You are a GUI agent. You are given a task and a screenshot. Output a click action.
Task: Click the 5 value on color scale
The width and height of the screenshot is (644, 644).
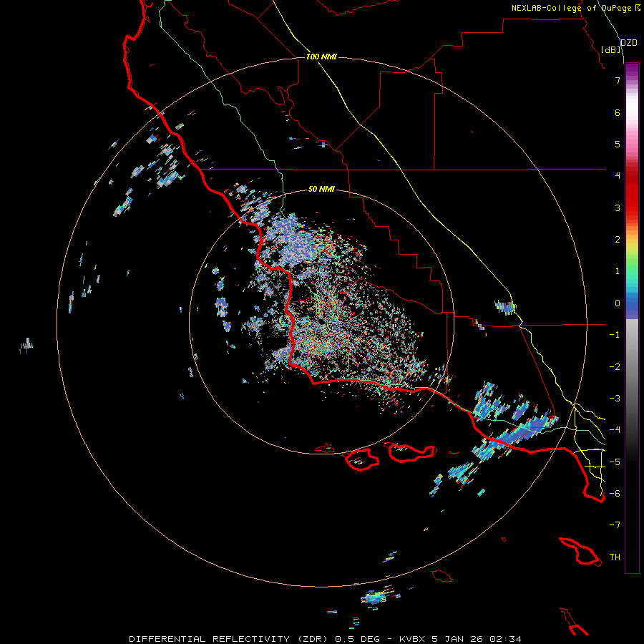pos(618,144)
